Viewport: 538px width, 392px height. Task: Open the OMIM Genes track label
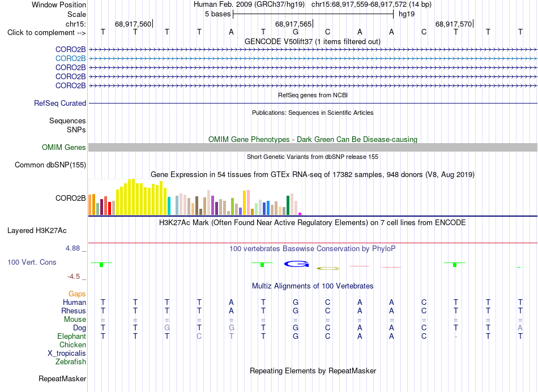(63, 147)
